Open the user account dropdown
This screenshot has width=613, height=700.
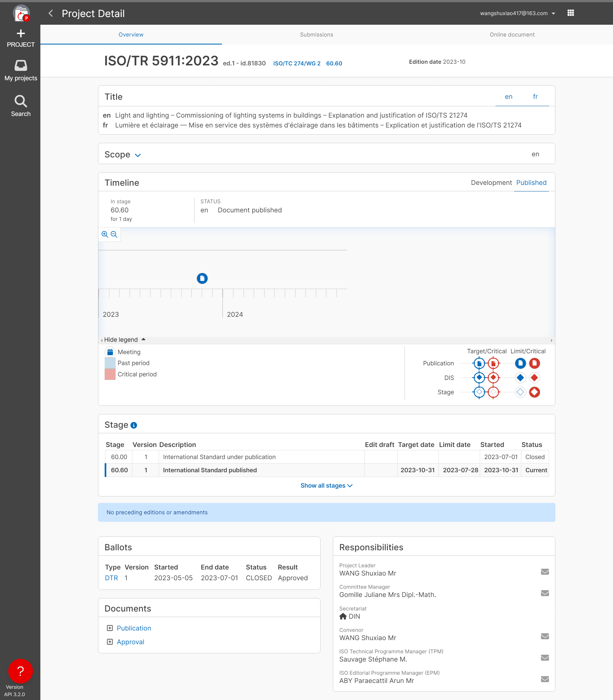click(517, 13)
